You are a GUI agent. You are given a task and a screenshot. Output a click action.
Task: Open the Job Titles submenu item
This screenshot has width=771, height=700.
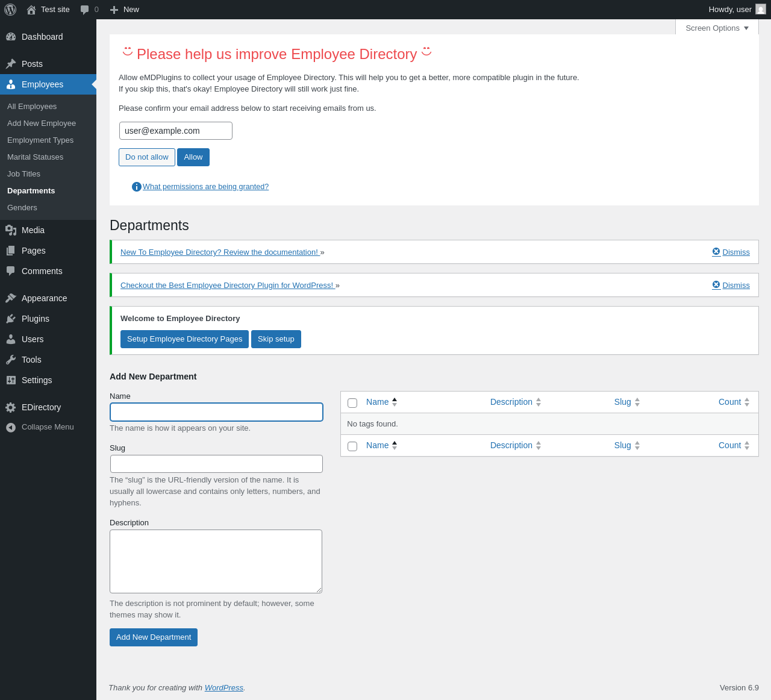(x=24, y=174)
